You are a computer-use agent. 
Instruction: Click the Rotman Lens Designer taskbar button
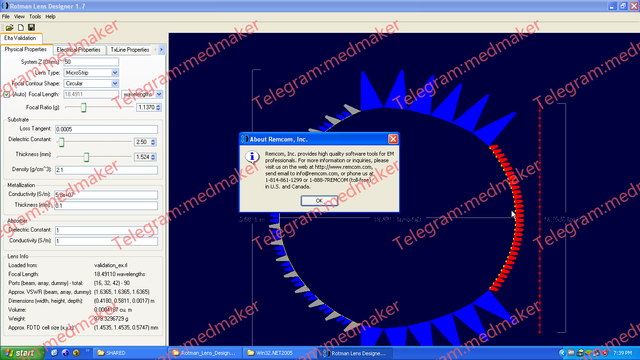pos(355,353)
